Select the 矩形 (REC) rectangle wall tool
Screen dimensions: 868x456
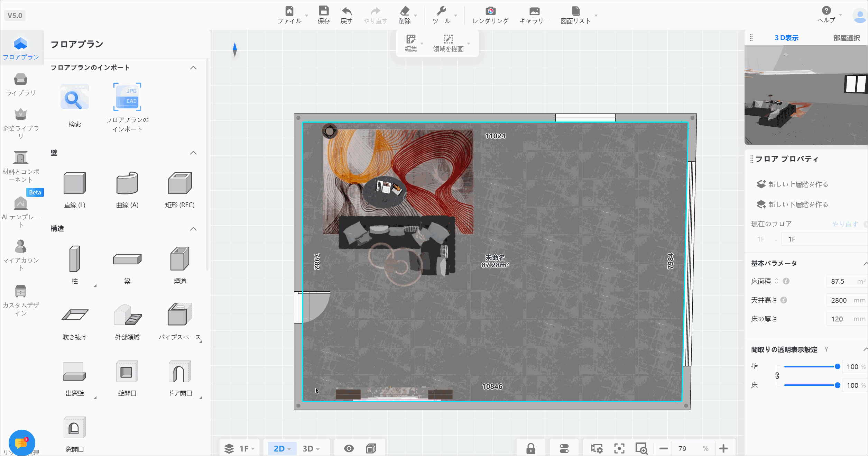[x=180, y=190]
